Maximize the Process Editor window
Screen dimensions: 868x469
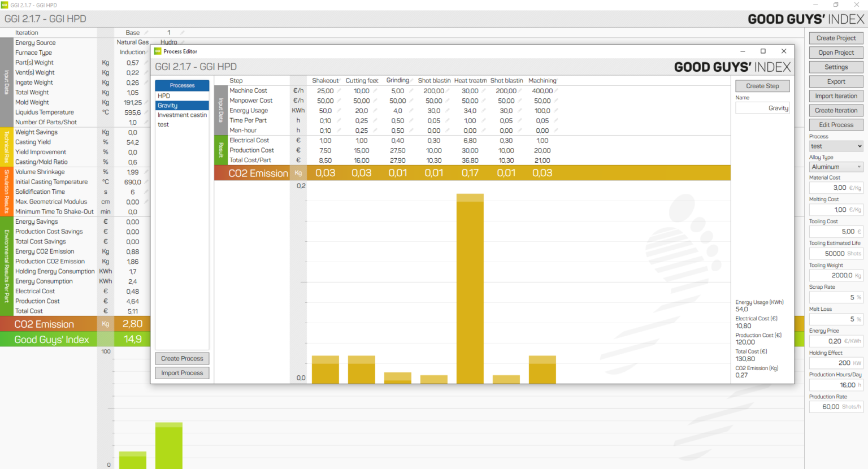[x=763, y=51]
